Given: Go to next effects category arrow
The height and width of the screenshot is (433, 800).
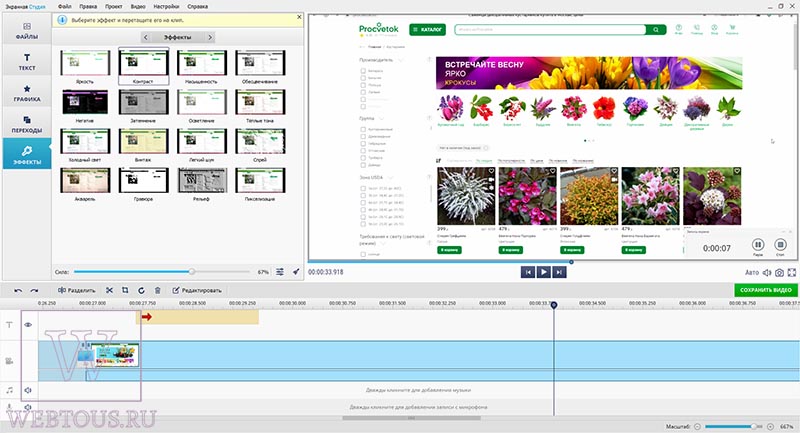Looking at the screenshot, I should [x=210, y=37].
